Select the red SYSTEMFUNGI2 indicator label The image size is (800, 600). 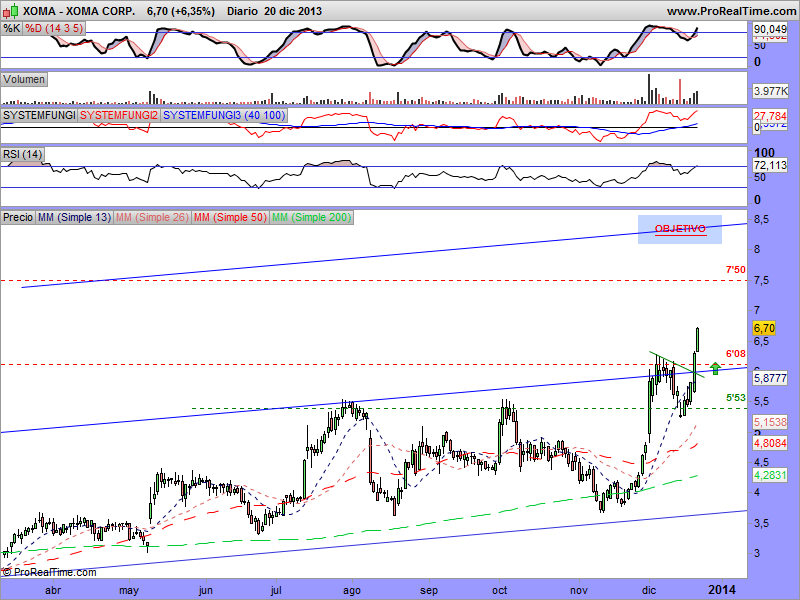click(x=119, y=115)
